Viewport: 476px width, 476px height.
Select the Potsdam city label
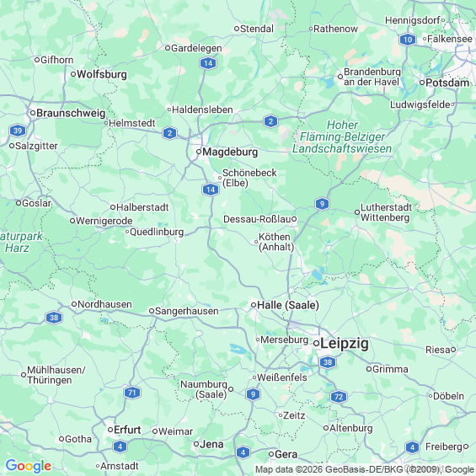[x=447, y=83]
